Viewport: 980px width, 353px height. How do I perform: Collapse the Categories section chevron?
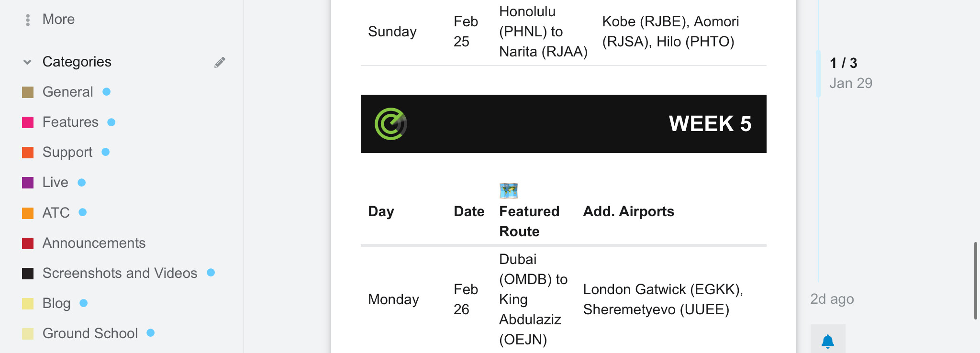click(x=27, y=62)
